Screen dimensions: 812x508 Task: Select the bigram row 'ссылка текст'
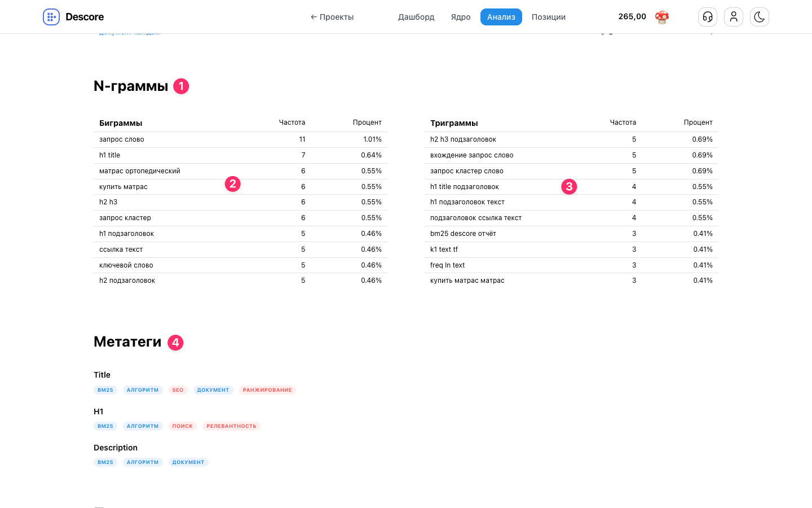click(x=240, y=249)
